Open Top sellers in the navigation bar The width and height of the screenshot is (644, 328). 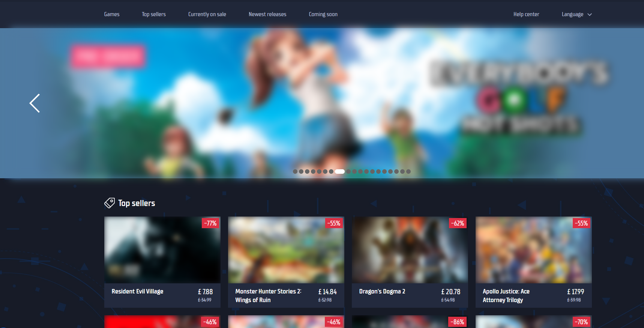[x=154, y=14]
